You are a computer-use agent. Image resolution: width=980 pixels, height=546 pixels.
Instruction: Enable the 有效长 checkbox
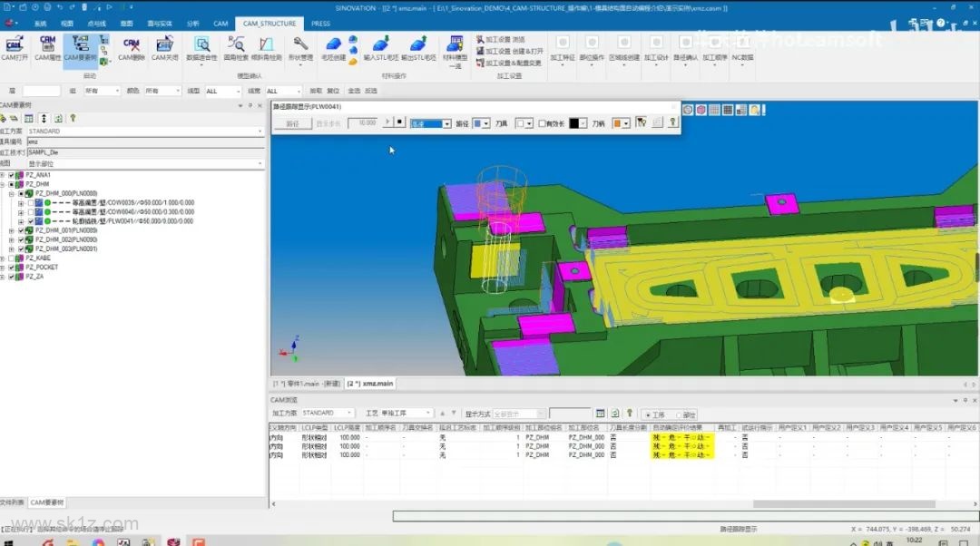point(542,123)
